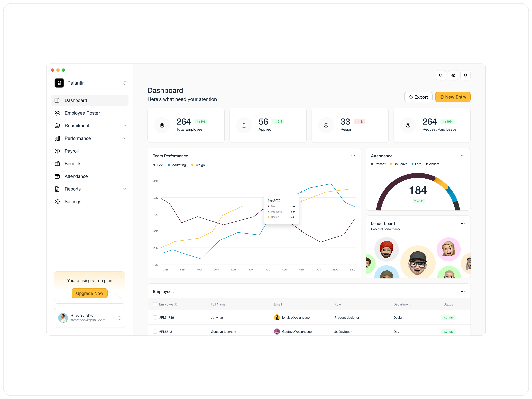Select the Benefits gift icon in sidebar
Viewport: 532px width, 399px height.
coord(57,164)
